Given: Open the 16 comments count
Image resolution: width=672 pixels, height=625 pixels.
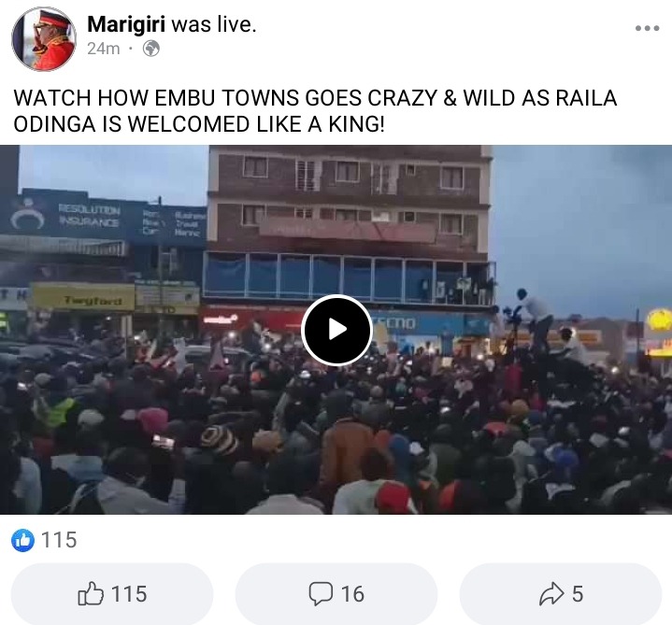Looking at the screenshot, I should click(352, 594).
